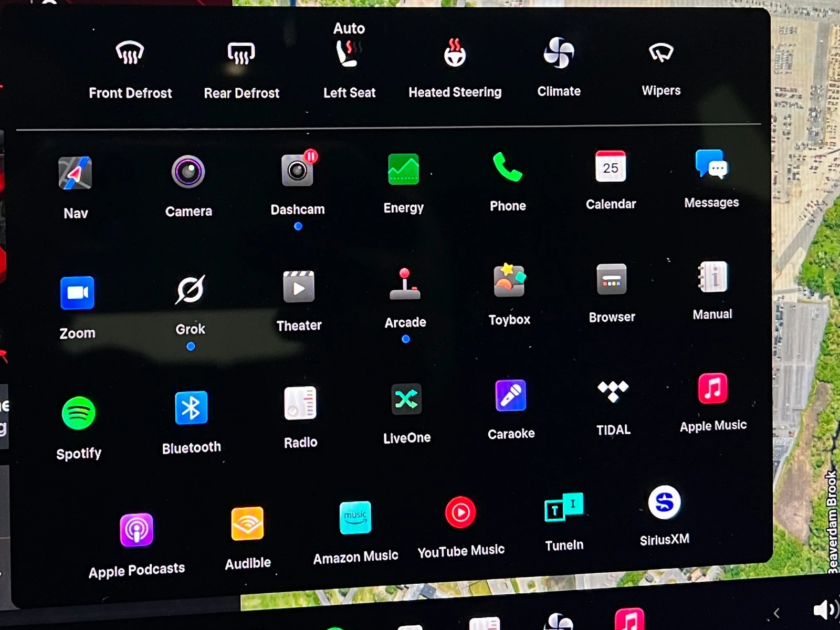Launch the Caraoke app
Viewport: 840px width, 630px height.
tap(511, 396)
